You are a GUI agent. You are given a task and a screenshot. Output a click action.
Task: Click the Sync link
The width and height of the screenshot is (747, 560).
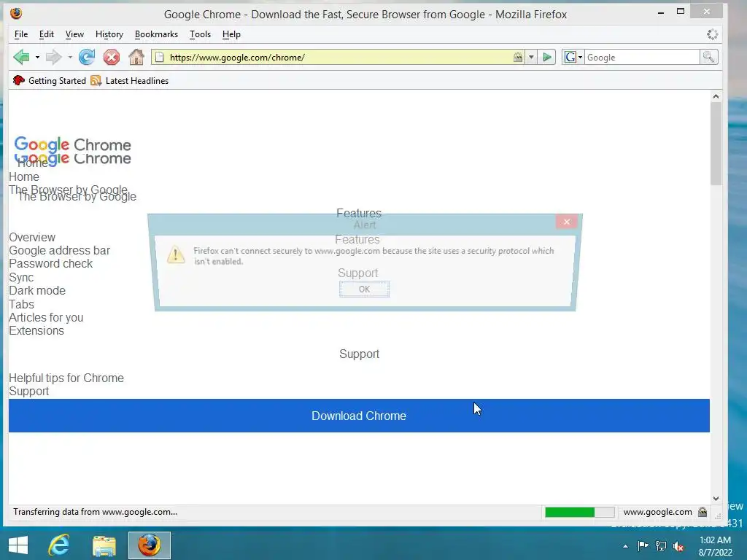pyautogui.click(x=21, y=277)
